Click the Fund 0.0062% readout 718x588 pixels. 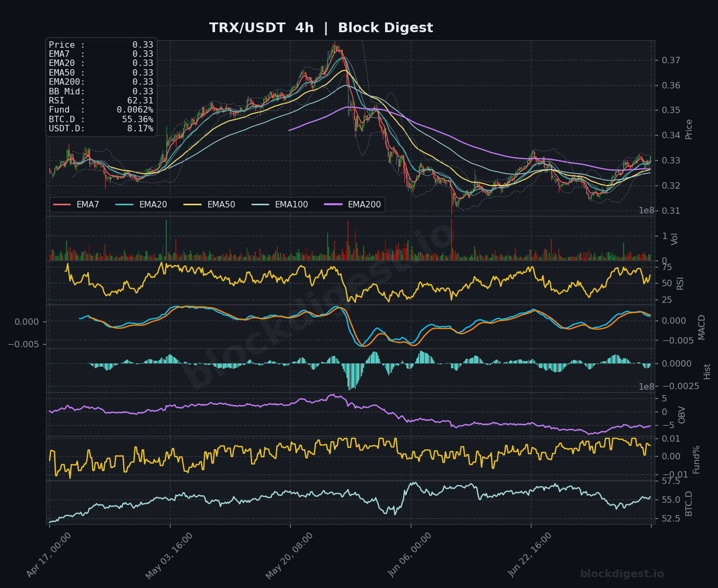(101, 110)
